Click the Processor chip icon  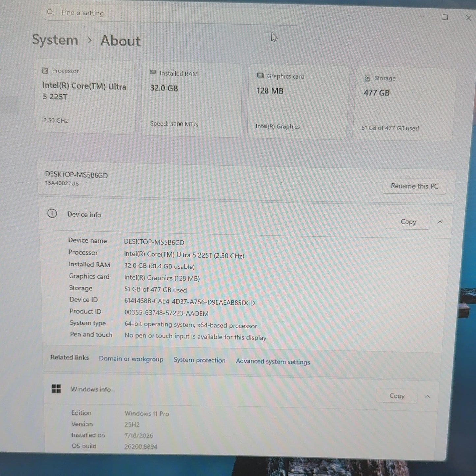45,70
